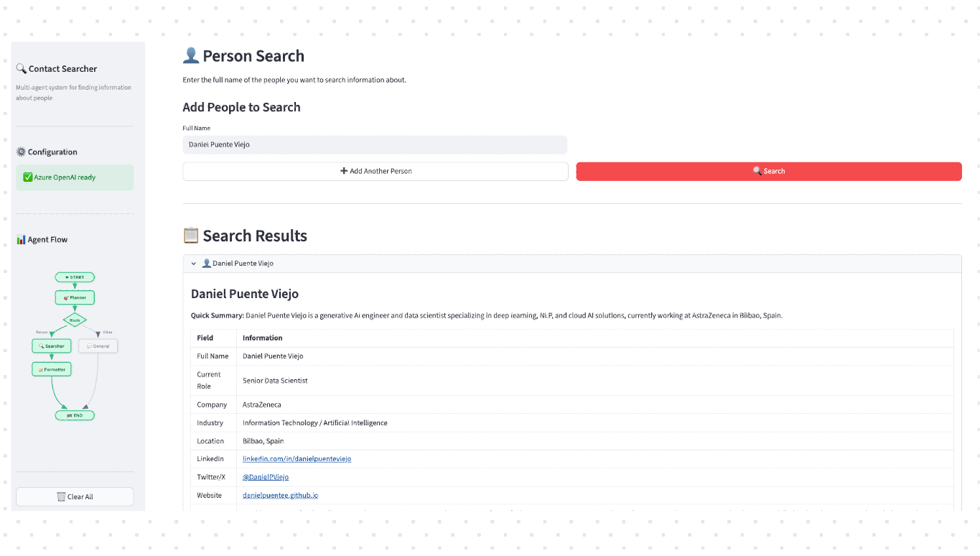980x556 pixels.
Task: Open the linkedin.com/in/danielpuenteviejo link
Action: (x=297, y=459)
